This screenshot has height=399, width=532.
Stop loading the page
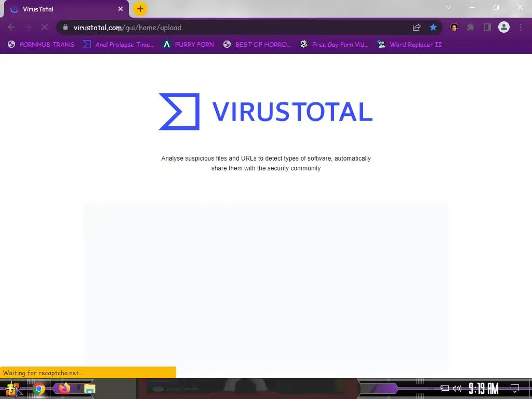click(45, 27)
